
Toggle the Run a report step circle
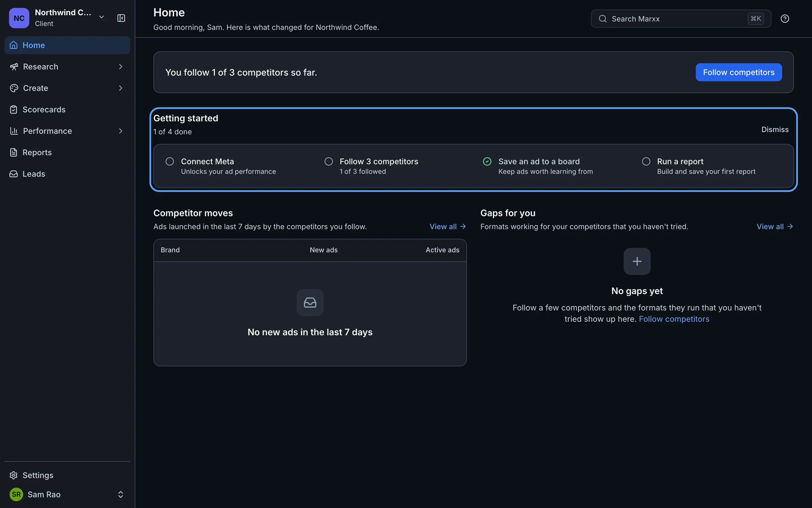(646, 162)
